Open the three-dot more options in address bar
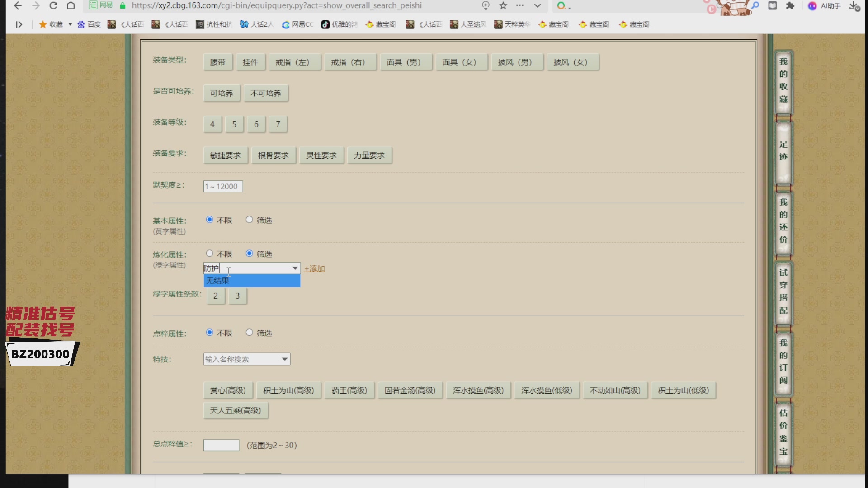The height and width of the screenshot is (488, 868). coord(520,5)
